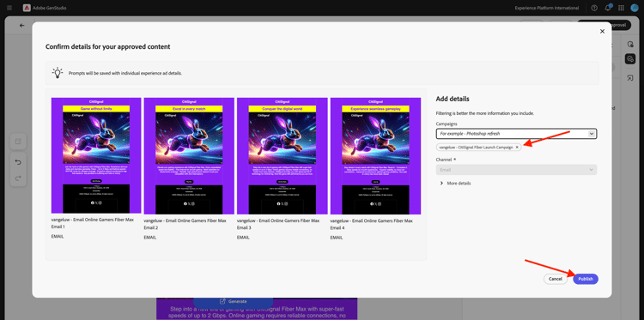Click the back arrow behind the dialog
The height and width of the screenshot is (320, 644).
click(x=22, y=26)
